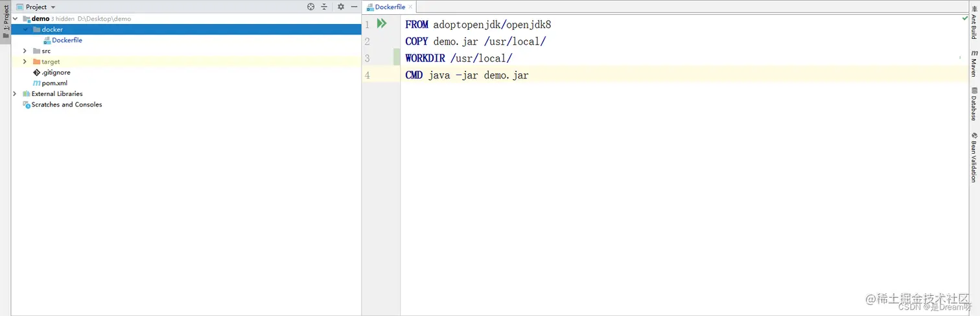Collapse the demo root node

pos(15,19)
